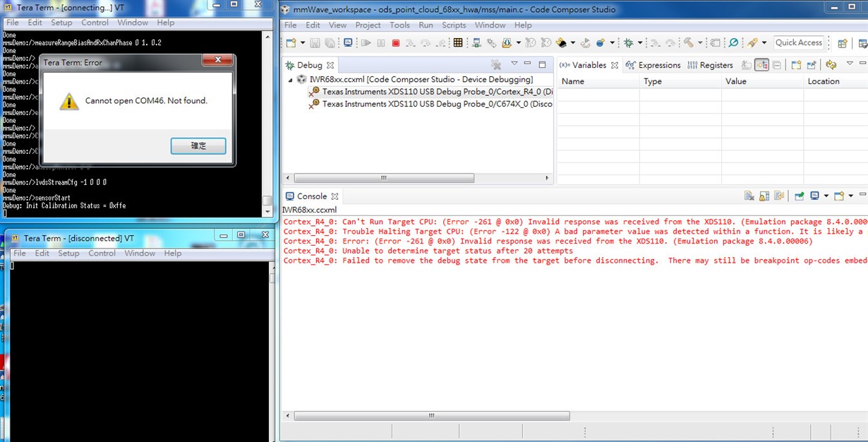Click the Console horizontal scrollbar thumb
The width and height of the screenshot is (868, 442).
(432, 415)
